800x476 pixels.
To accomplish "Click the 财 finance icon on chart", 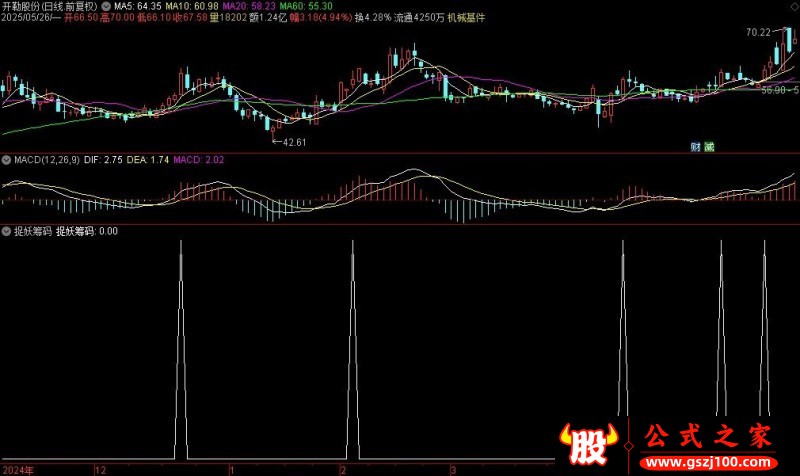I will tap(696, 146).
